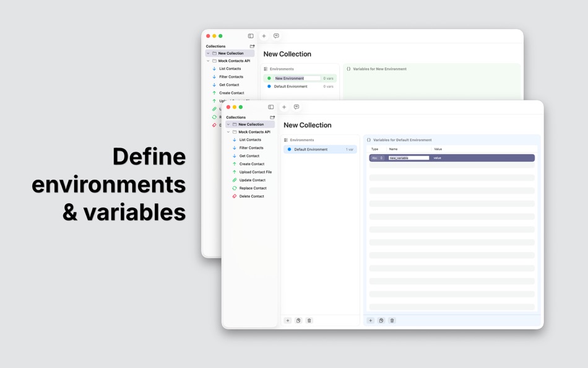Edit the new_variable name field
The image size is (588, 368).
click(409, 158)
